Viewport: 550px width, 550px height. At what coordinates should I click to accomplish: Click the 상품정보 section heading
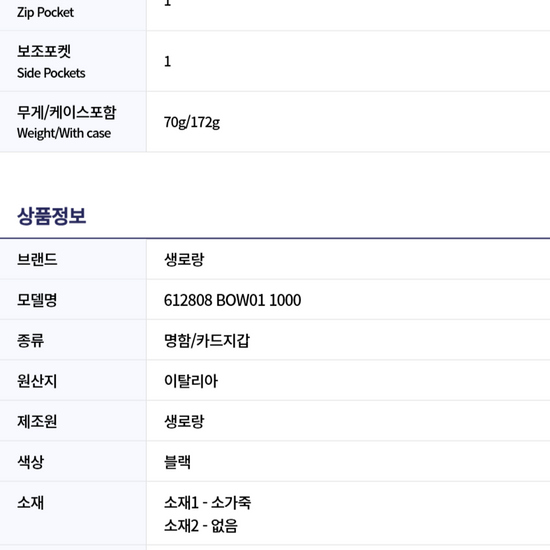click(x=52, y=216)
